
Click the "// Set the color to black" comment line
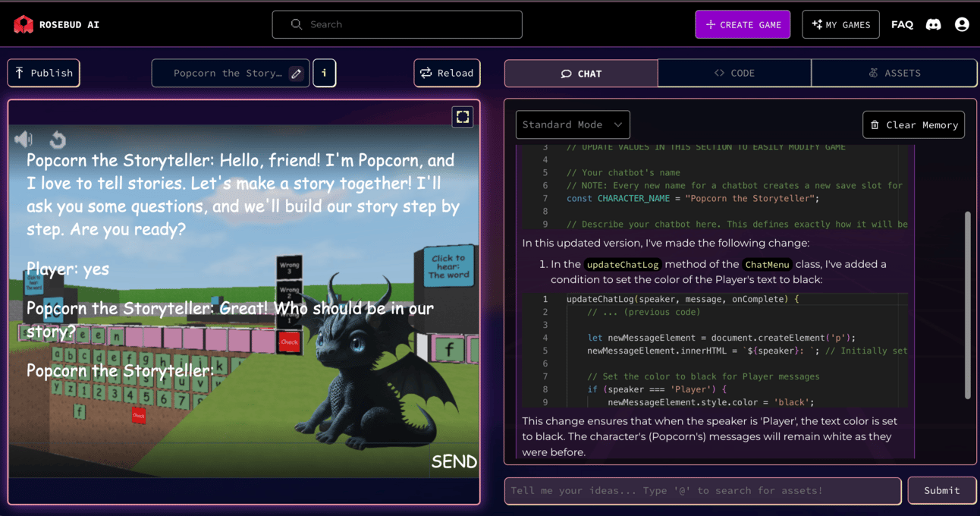tap(703, 376)
